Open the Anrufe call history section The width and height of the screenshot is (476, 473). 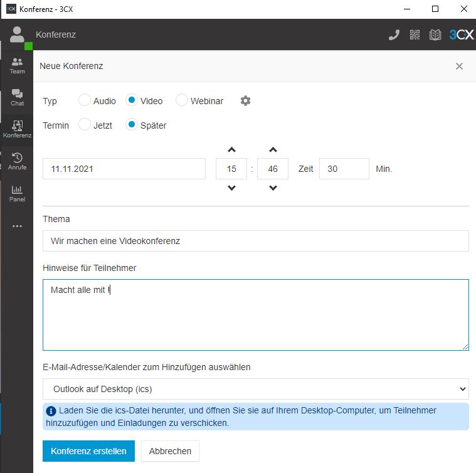tap(18, 161)
